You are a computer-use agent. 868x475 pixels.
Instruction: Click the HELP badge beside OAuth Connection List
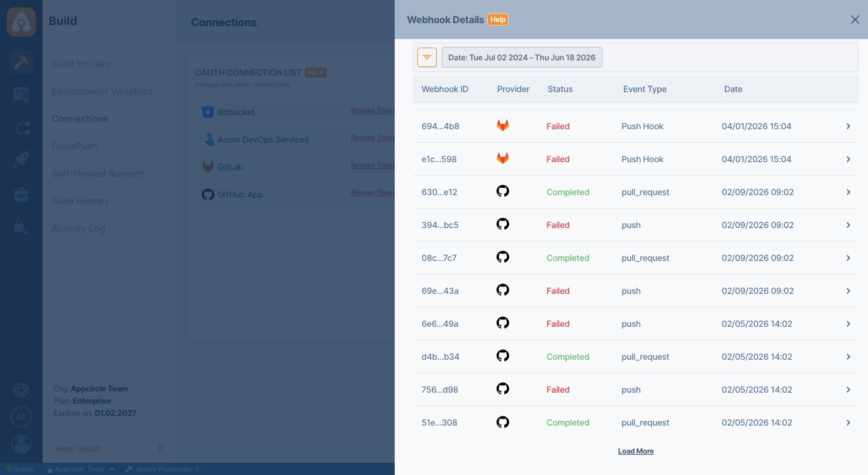316,73
